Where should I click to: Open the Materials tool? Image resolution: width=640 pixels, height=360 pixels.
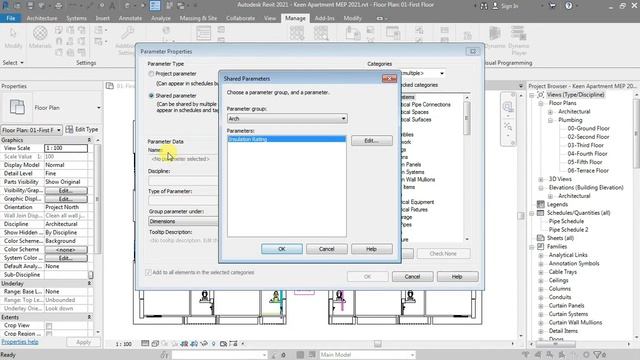click(40, 38)
